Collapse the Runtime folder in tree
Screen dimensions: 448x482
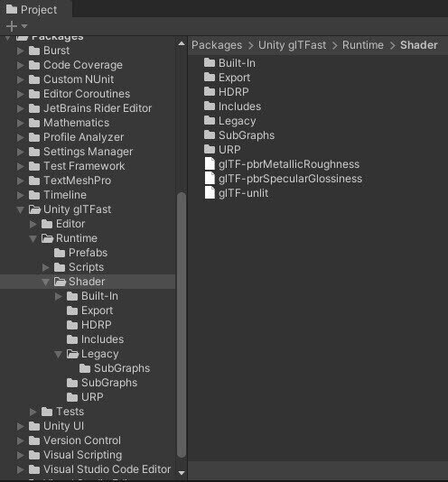[33, 238]
